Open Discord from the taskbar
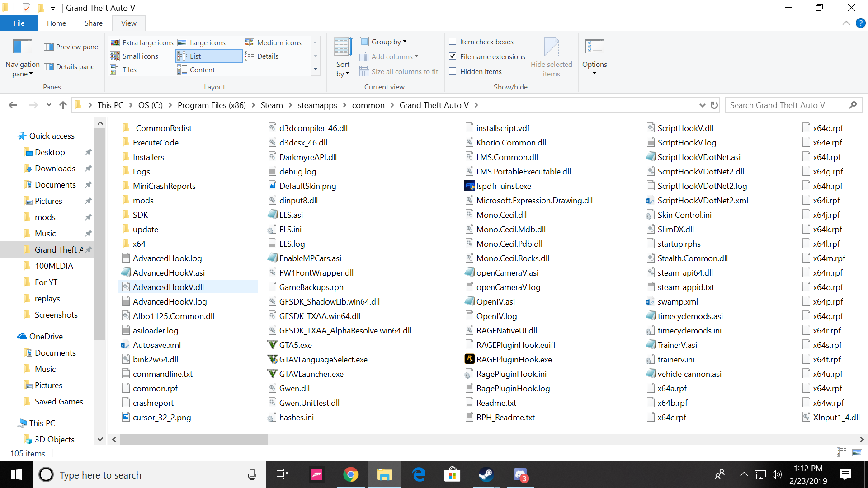The image size is (868, 488). (520, 474)
